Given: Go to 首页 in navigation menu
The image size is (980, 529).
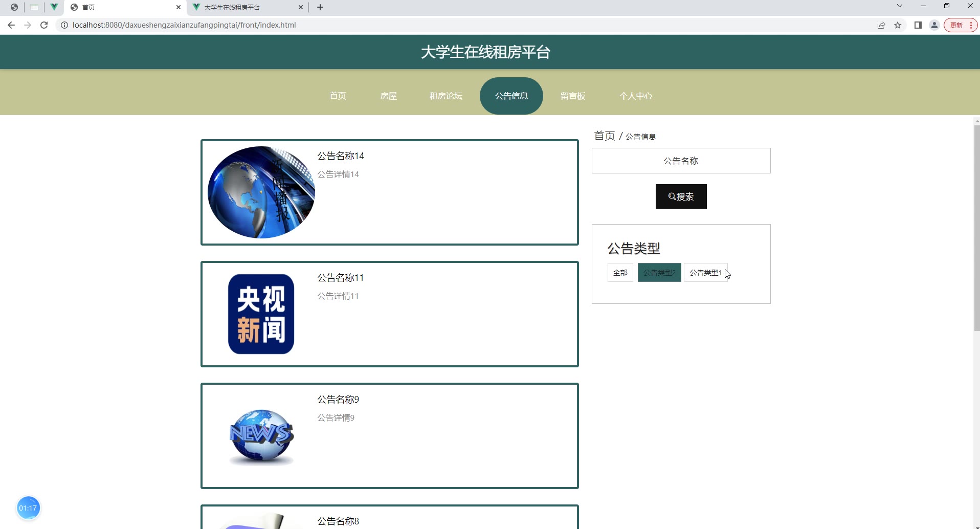Looking at the screenshot, I should click(338, 96).
